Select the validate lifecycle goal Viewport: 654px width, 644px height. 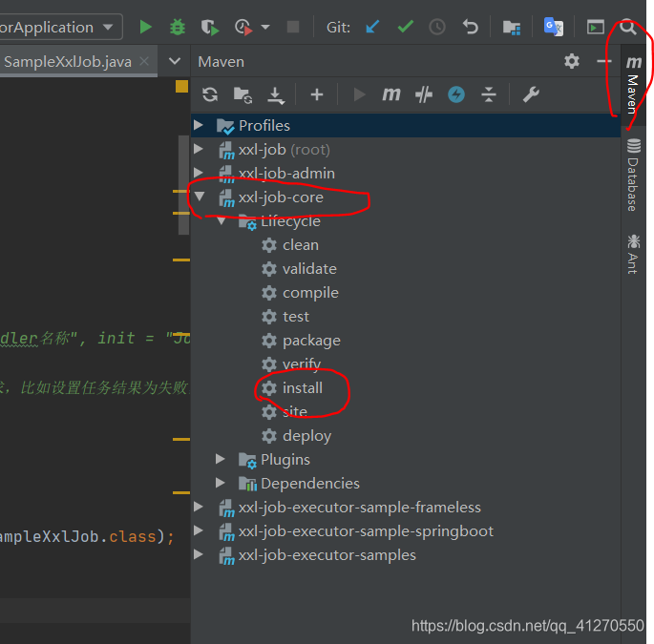coord(309,269)
